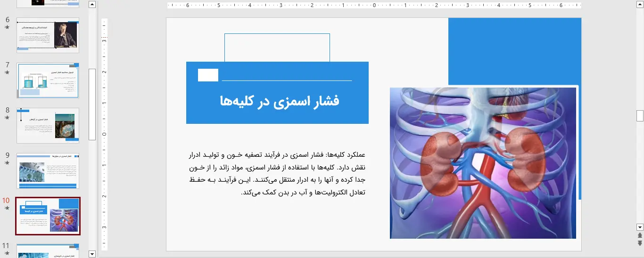The height and width of the screenshot is (258, 644).
Task: Select the kidneys anatomy image on slide
Action: click(483, 163)
